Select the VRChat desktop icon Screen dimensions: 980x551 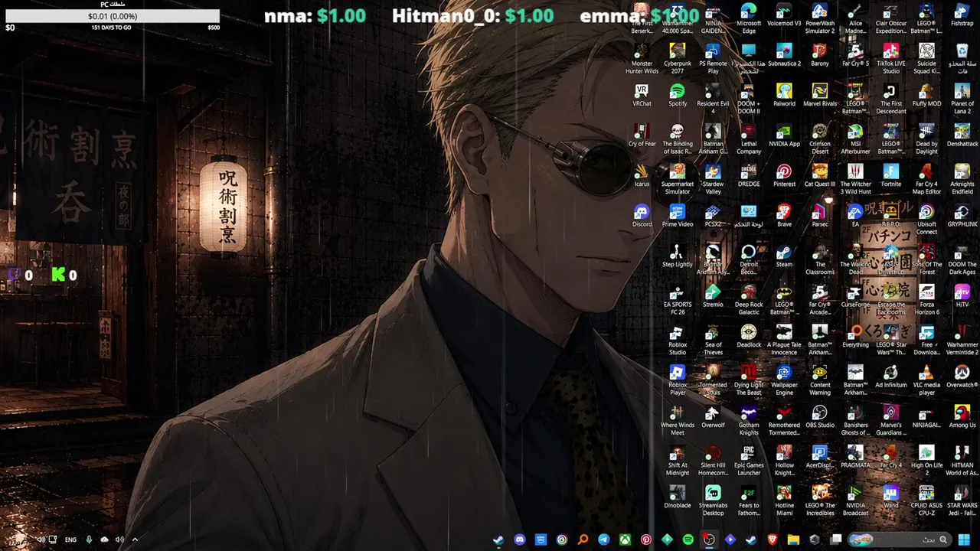(x=642, y=95)
